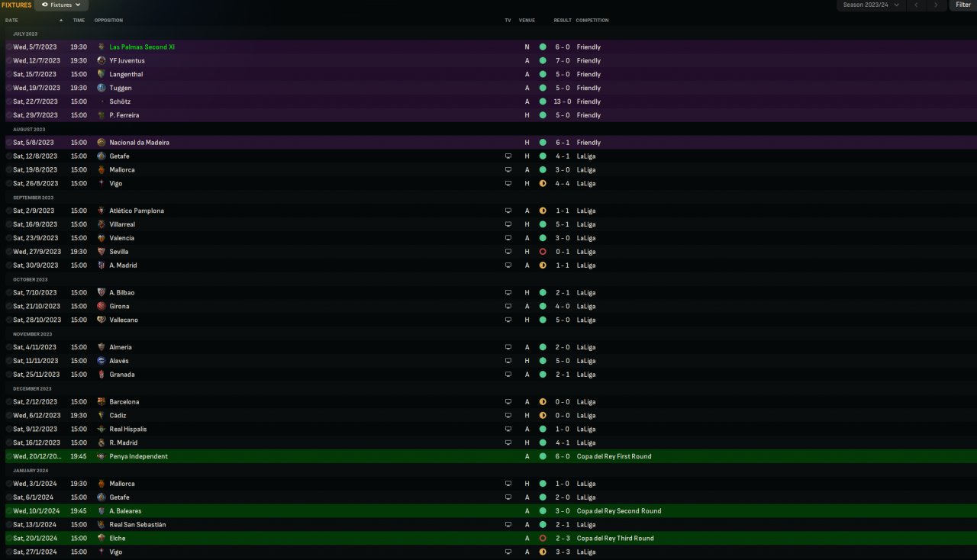Sort by the Venue column header

(x=527, y=20)
